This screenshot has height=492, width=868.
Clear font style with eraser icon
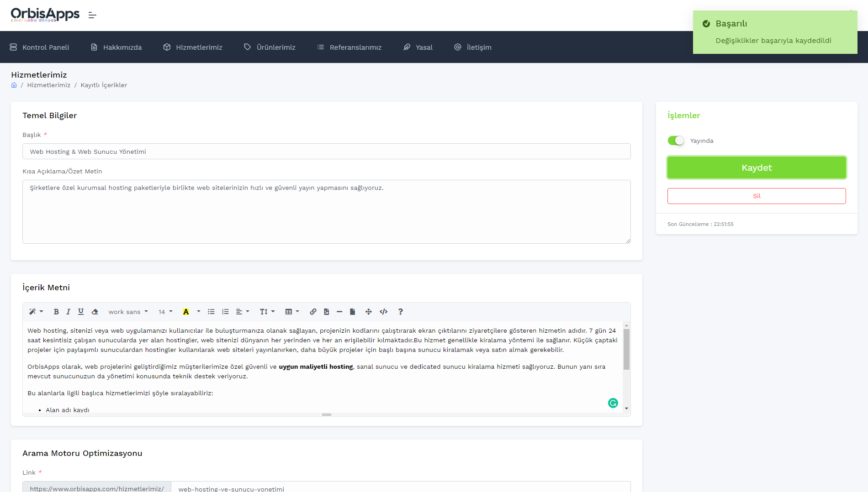click(x=95, y=312)
